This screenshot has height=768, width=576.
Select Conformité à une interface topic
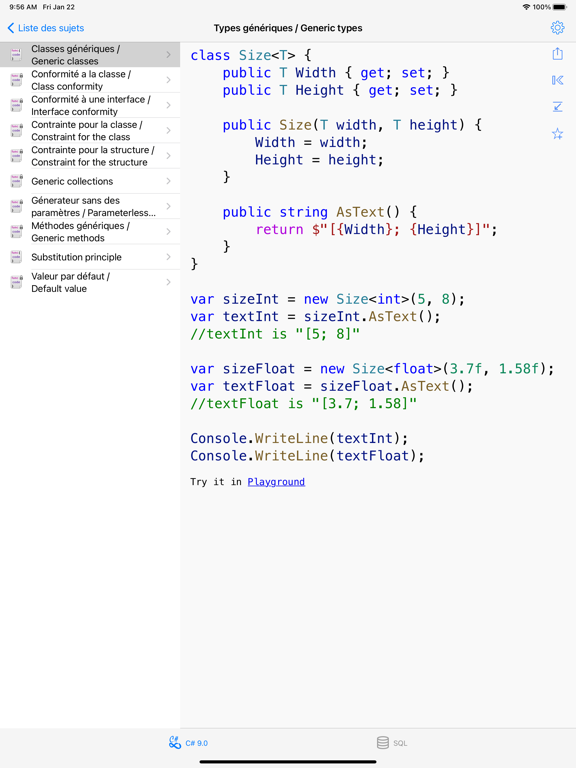90,105
